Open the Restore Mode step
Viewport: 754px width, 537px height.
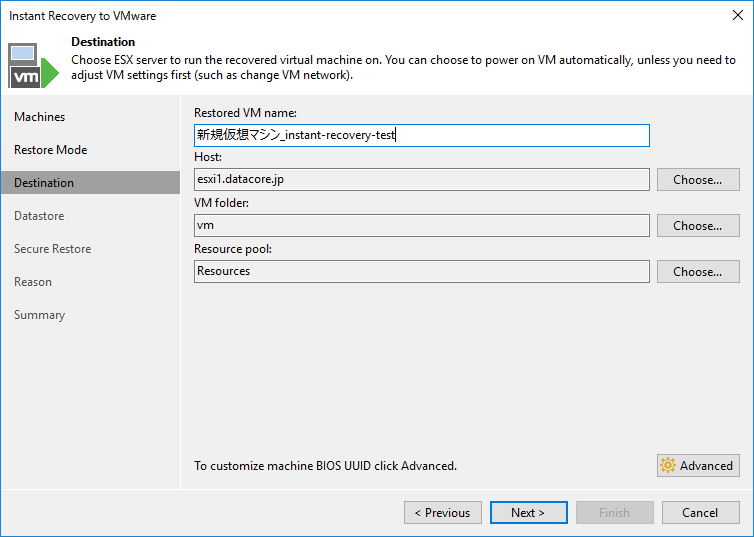(x=51, y=150)
